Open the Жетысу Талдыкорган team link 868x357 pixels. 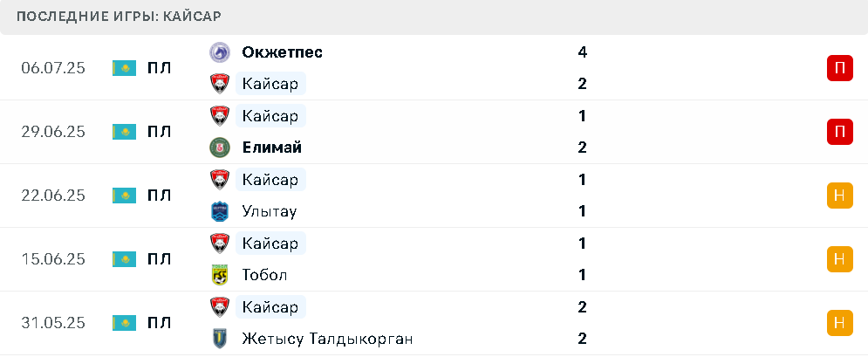coord(327,339)
